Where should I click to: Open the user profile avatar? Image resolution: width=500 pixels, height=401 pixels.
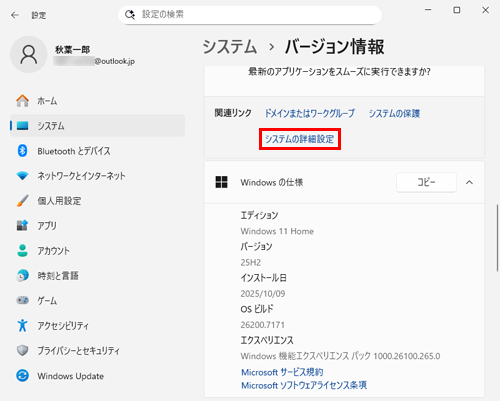(x=29, y=54)
